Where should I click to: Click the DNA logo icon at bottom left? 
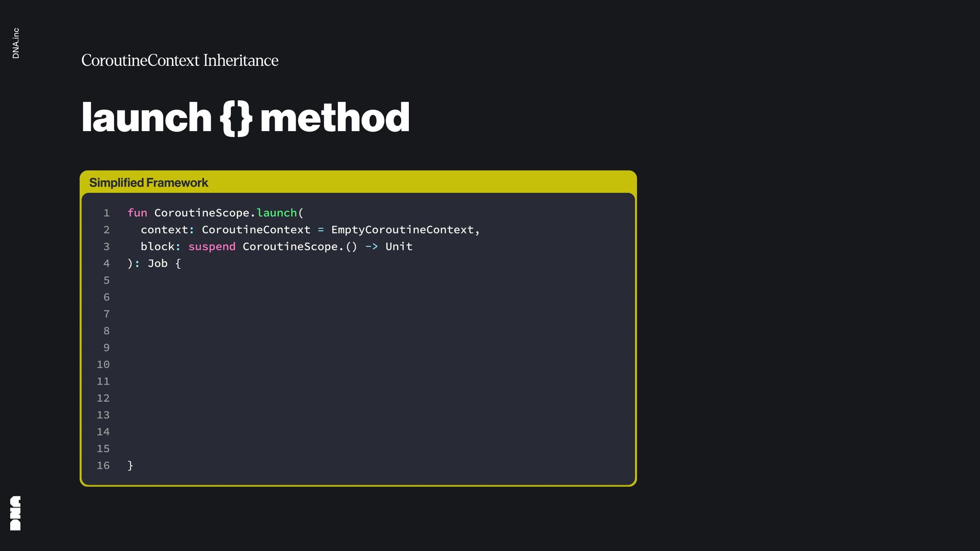pos(15,513)
